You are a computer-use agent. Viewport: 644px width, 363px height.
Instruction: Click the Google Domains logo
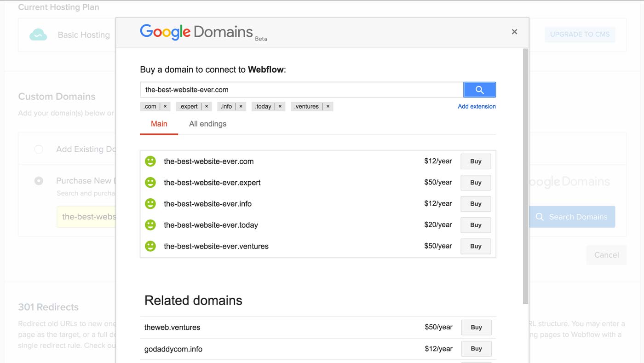coord(196,32)
